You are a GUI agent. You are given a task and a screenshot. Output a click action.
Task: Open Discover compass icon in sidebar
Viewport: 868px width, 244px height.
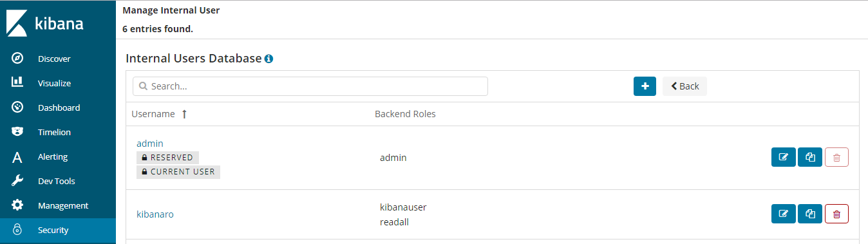(x=17, y=59)
